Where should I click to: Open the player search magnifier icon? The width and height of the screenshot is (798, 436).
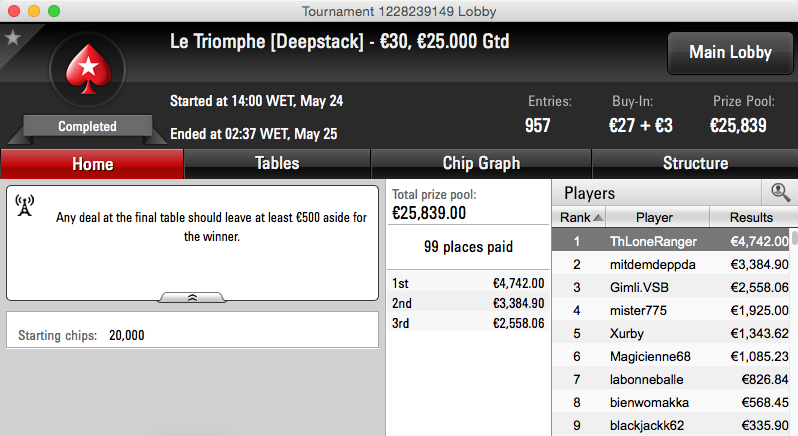click(780, 193)
